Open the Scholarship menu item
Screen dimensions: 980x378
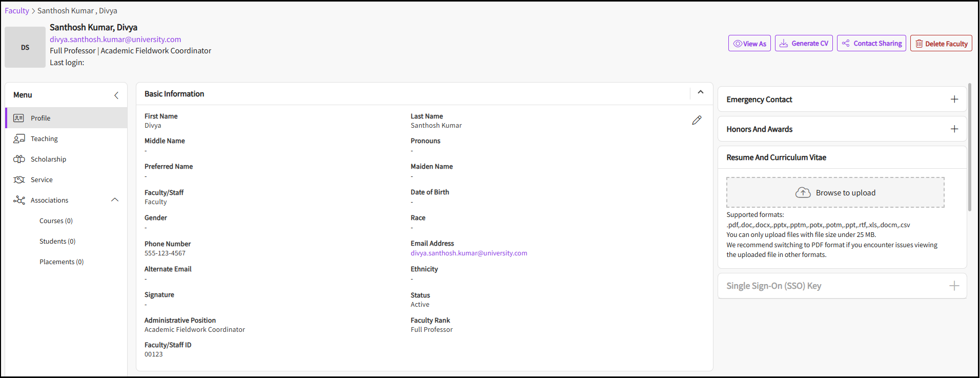[48, 159]
